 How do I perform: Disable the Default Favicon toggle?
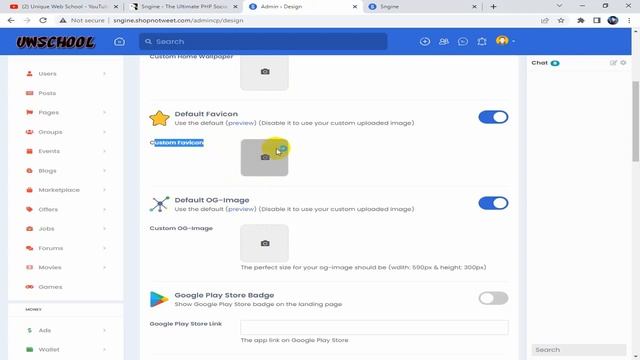pos(493,117)
